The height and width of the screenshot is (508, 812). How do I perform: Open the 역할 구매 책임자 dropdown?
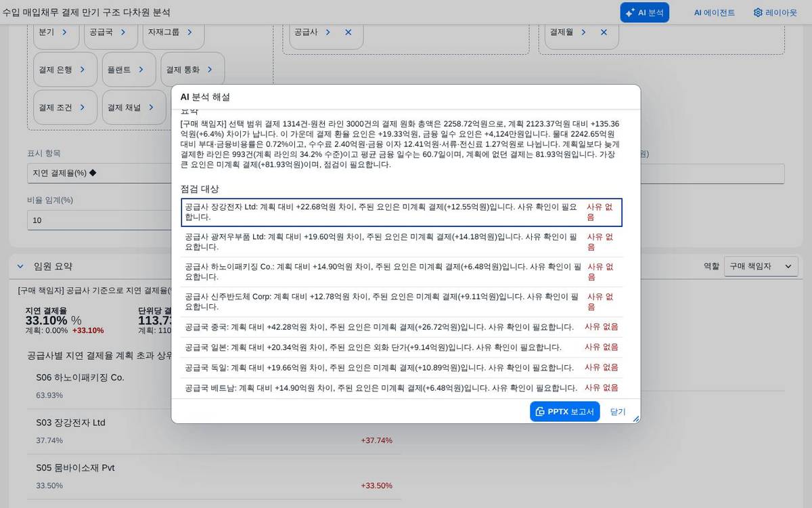point(761,266)
